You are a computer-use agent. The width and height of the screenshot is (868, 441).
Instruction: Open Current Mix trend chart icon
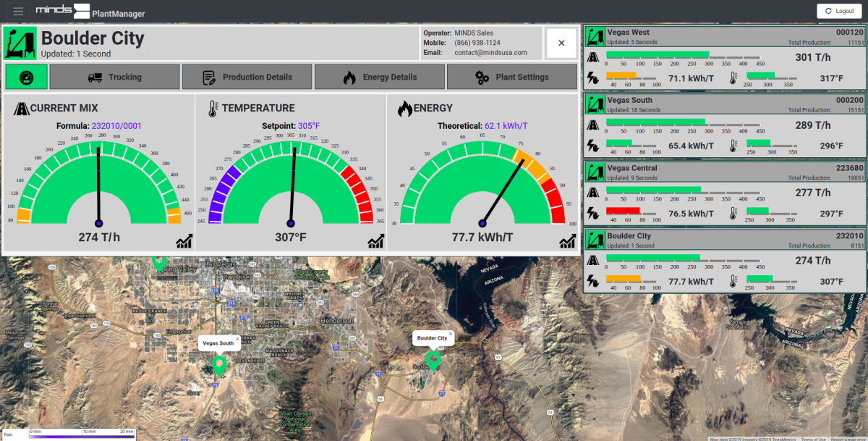pos(184,241)
